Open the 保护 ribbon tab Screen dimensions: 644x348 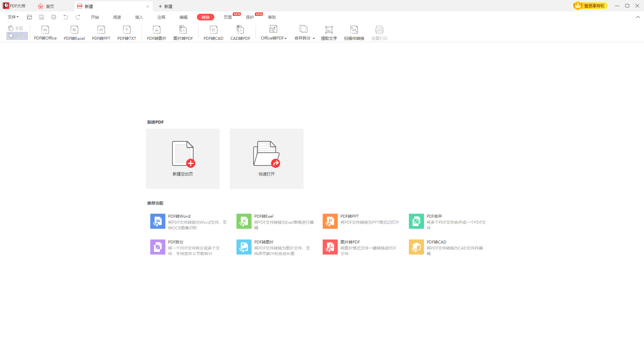coord(250,17)
